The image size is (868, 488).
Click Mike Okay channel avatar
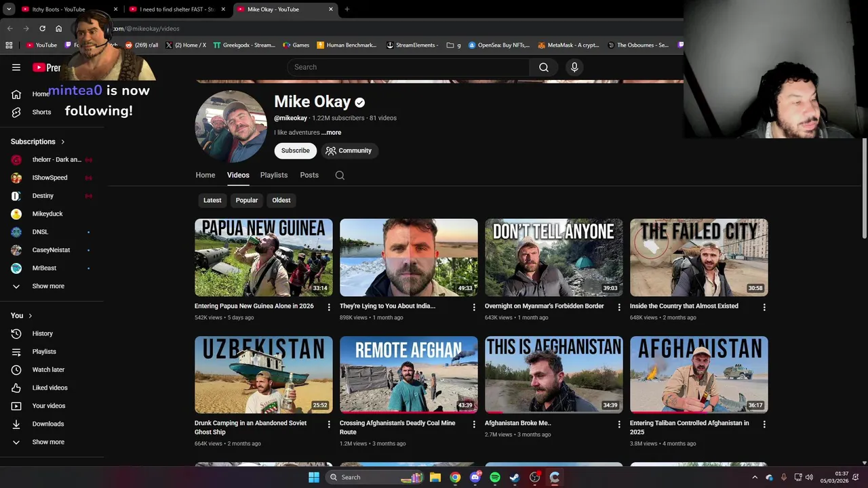(x=231, y=127)
